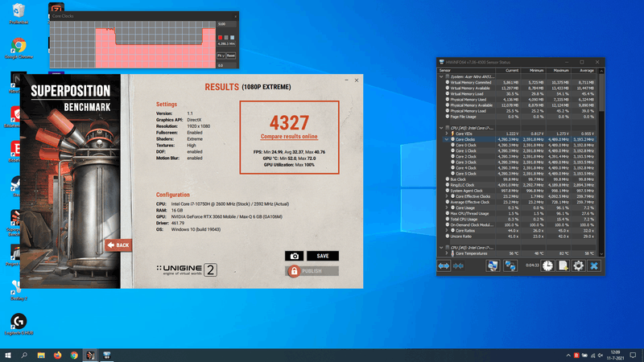The width and height of the screenshot is (644, 362).
Task: Open the volume tray icon
Action: click(x=600, y=356)
